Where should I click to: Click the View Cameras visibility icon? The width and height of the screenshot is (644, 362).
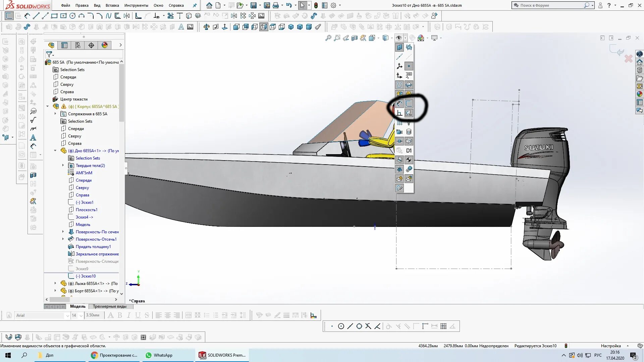coord(399,132)
